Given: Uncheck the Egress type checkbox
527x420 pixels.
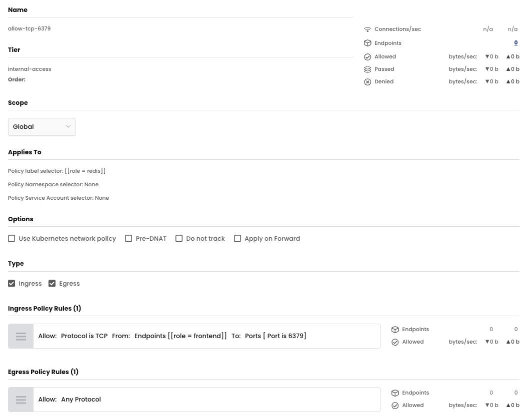Looking at the screenshot, I should [52, 283].
